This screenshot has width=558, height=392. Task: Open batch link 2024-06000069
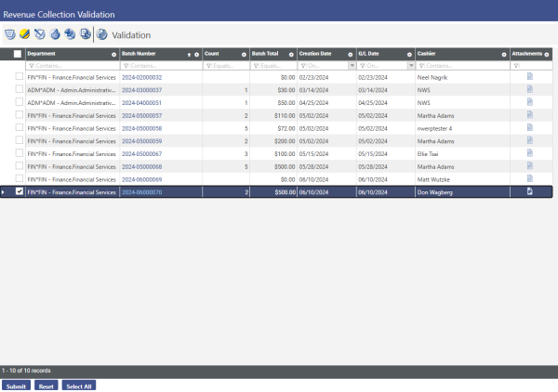(142, 179)
